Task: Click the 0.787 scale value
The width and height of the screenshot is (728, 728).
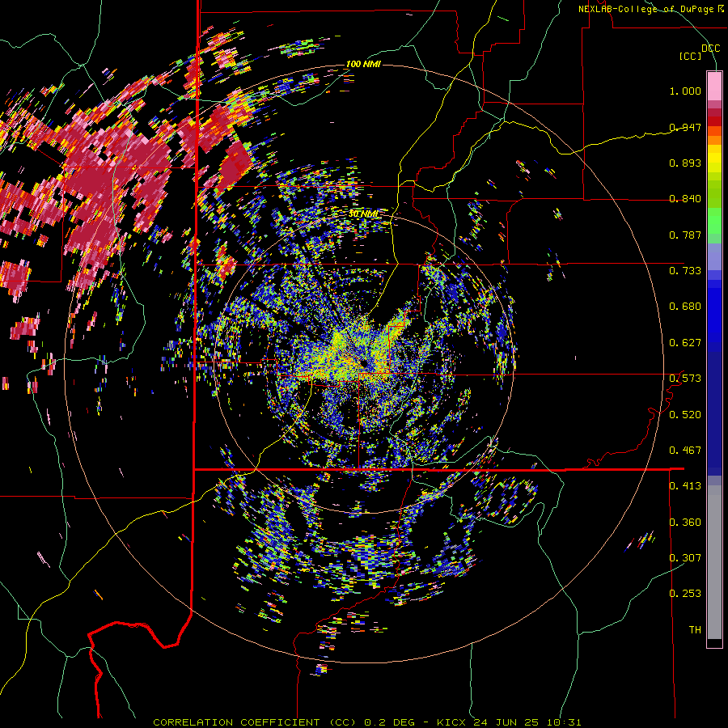Action: 685,235
